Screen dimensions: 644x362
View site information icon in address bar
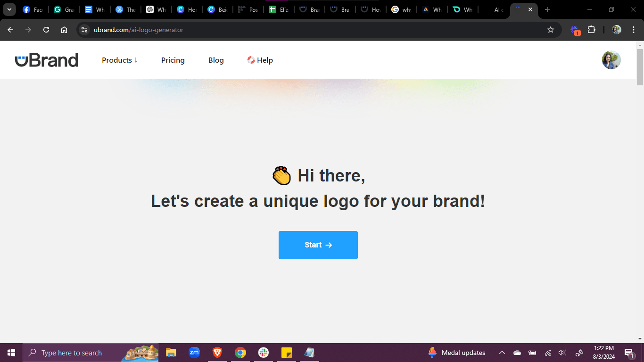point(84,30)
